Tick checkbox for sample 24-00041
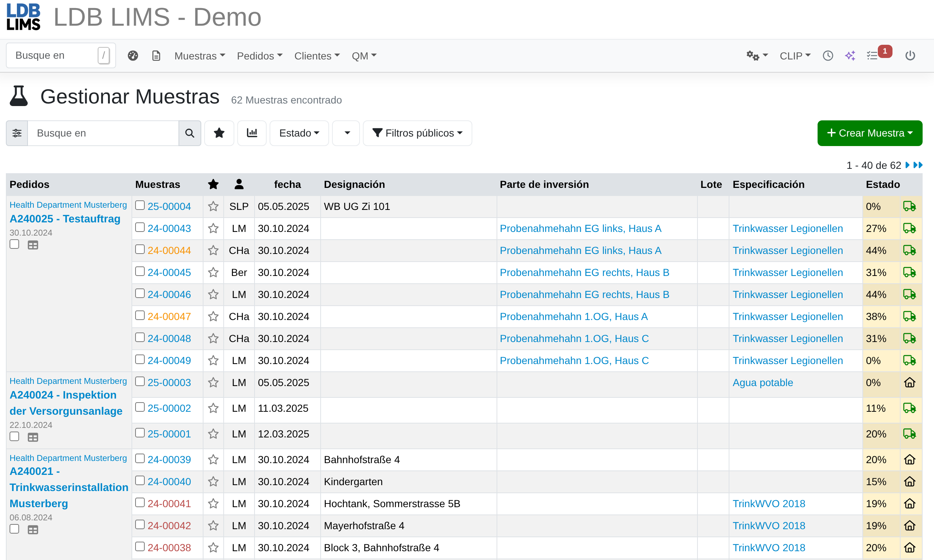This screenshot has height=560, width=934. [140, 503]
